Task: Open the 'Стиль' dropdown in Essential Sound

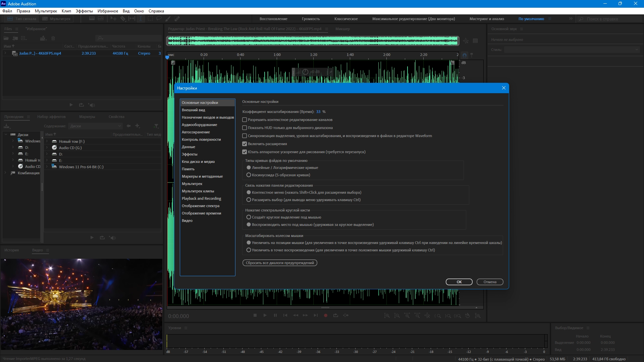Action: point(572,50)
